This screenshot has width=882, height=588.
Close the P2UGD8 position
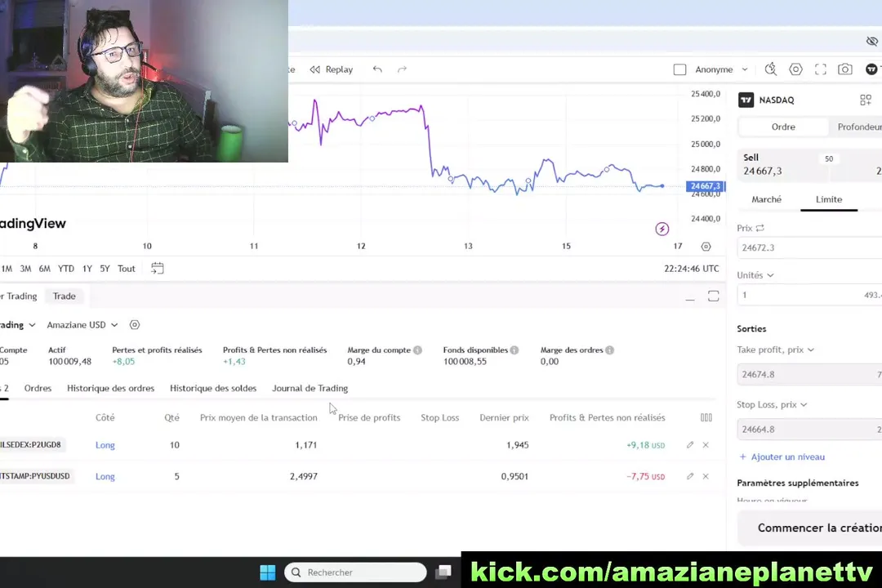pyautogui.click(x=706, y=445)
